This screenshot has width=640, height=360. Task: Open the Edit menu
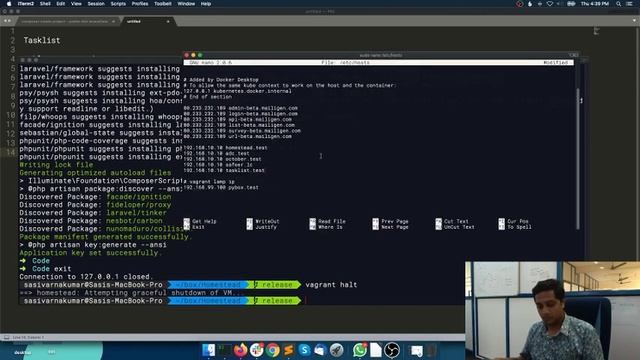(61, 4)
